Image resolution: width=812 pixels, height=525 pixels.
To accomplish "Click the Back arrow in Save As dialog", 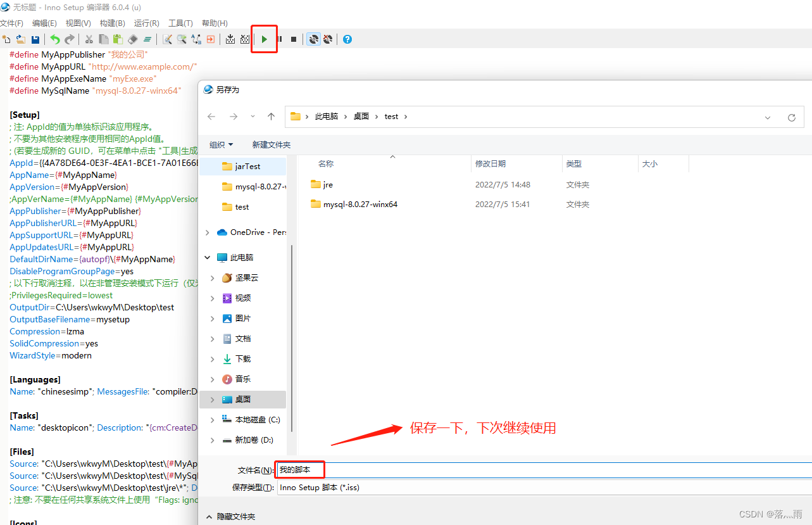I will [211, 117].
